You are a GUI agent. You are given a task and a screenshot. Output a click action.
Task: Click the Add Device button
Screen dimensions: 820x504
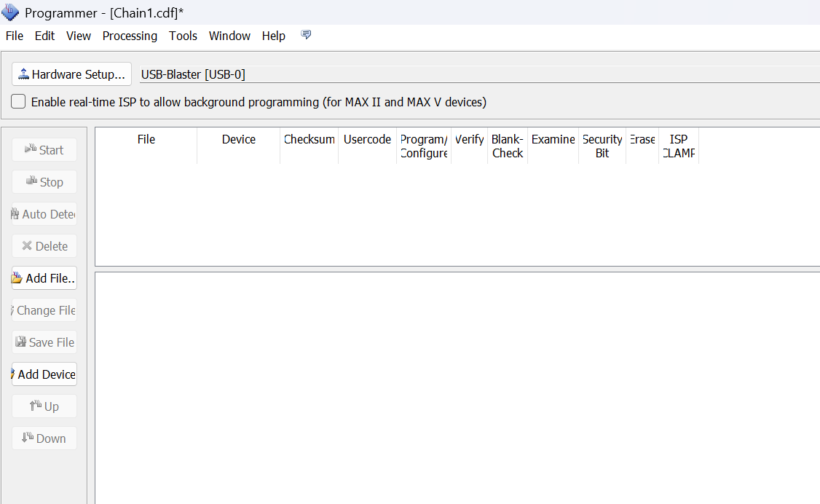44,374
